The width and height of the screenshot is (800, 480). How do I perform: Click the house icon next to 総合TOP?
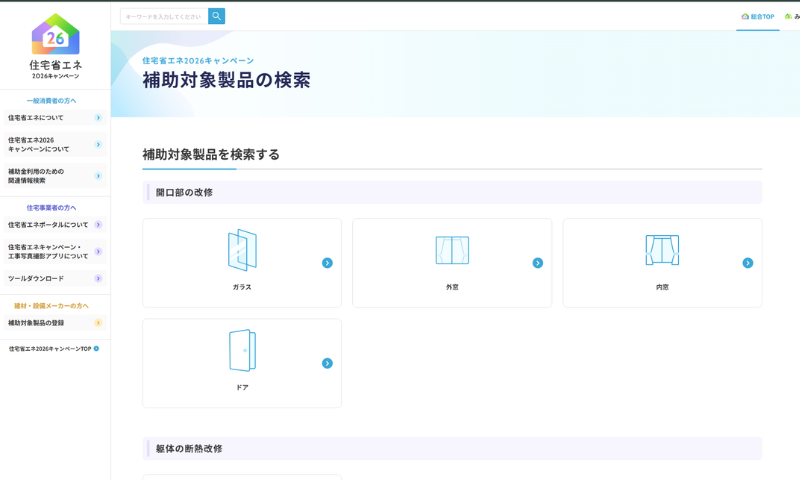745,17
